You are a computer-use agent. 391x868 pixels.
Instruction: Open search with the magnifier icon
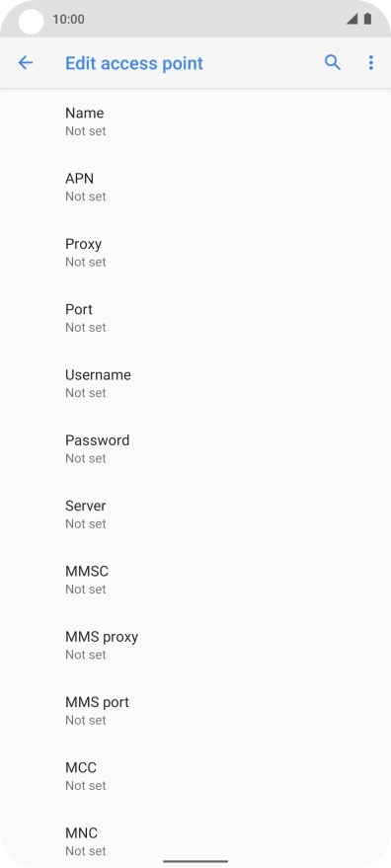(x=333, y=62)
